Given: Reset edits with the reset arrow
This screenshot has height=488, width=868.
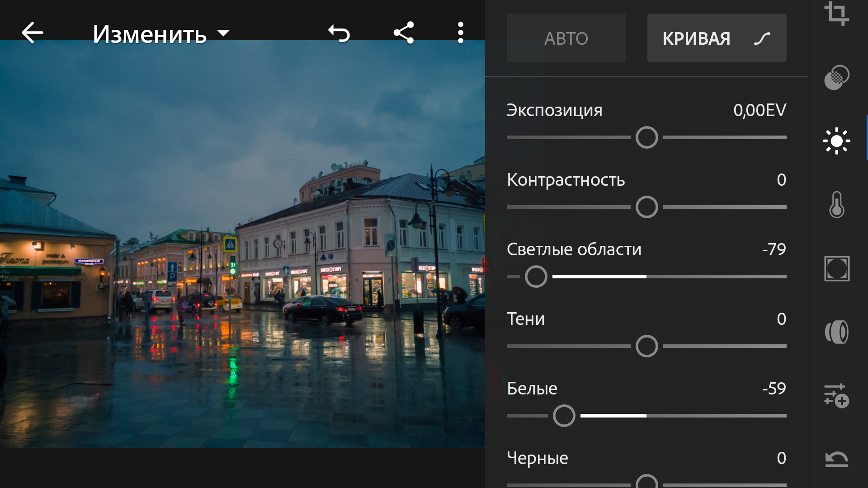Looking at the screenshot, I should click(x=836, y=459).
